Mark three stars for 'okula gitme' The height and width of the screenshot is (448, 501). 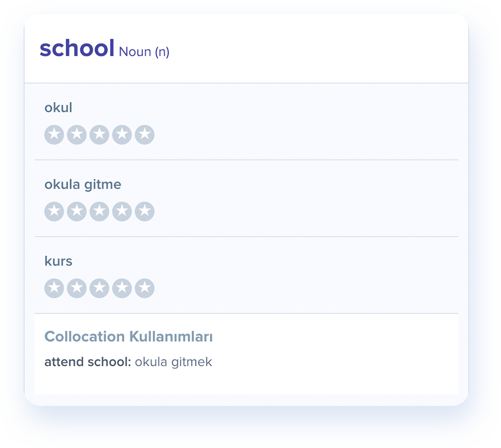99,211
